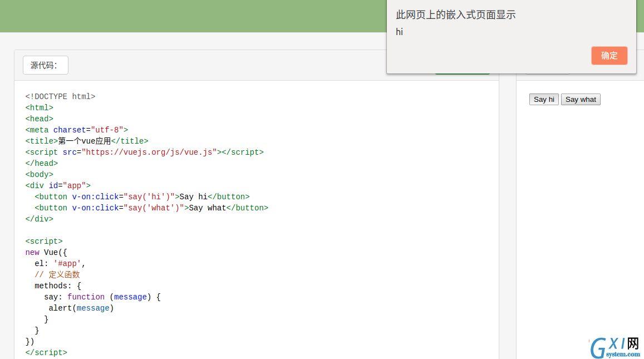Select the 源代码 label tab
The height and width of the screenshot is (359, 644).
[x=46, y=65]
